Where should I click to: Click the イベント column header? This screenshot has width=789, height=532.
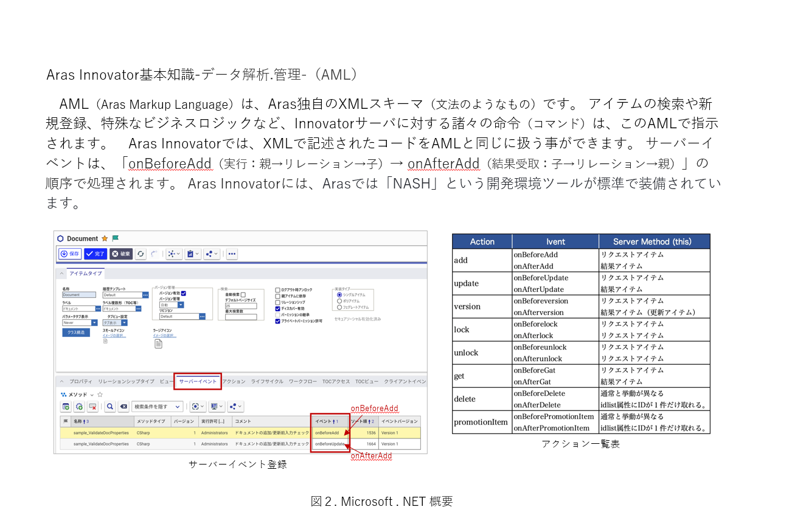coord(330,421)
